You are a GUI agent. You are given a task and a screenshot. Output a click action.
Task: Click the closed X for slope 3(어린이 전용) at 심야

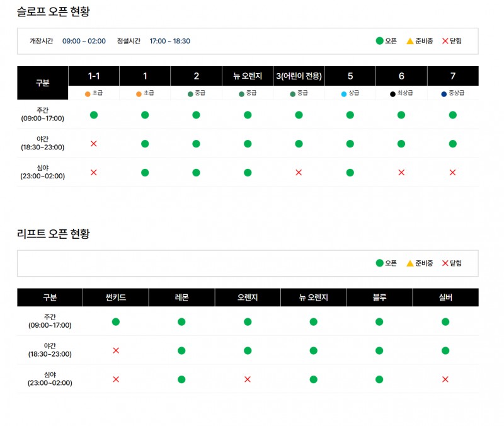tap(299, 173)
